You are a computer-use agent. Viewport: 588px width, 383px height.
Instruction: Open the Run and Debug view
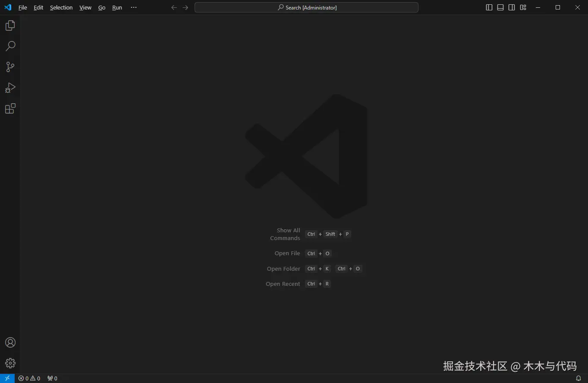point(10,88)
